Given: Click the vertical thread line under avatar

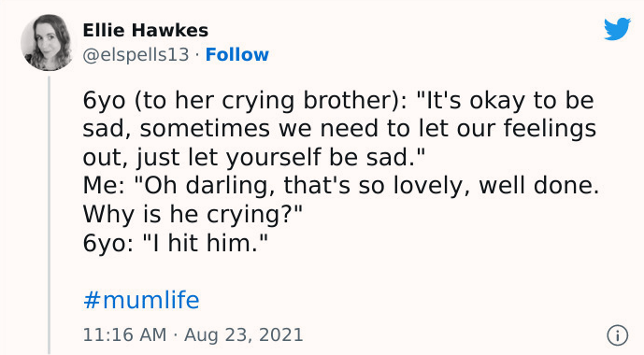Looking at the screenshot, I should [x=49, y=215].
